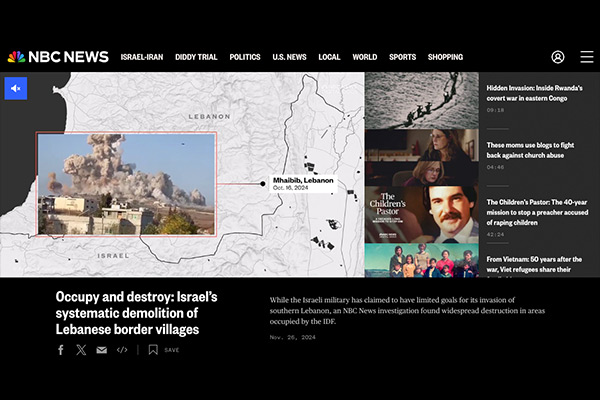600x400 pixels.
Task: Go to the World section
Action: click(x=365, y=57)
